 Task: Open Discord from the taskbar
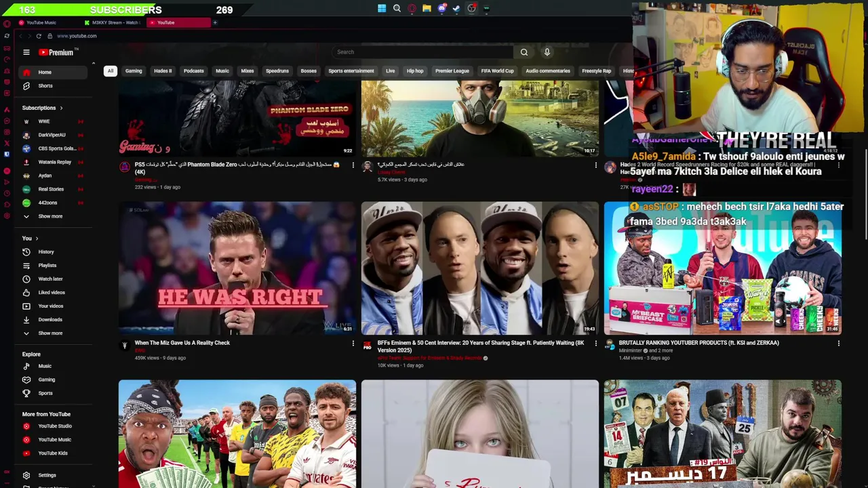tap(441, 9)
